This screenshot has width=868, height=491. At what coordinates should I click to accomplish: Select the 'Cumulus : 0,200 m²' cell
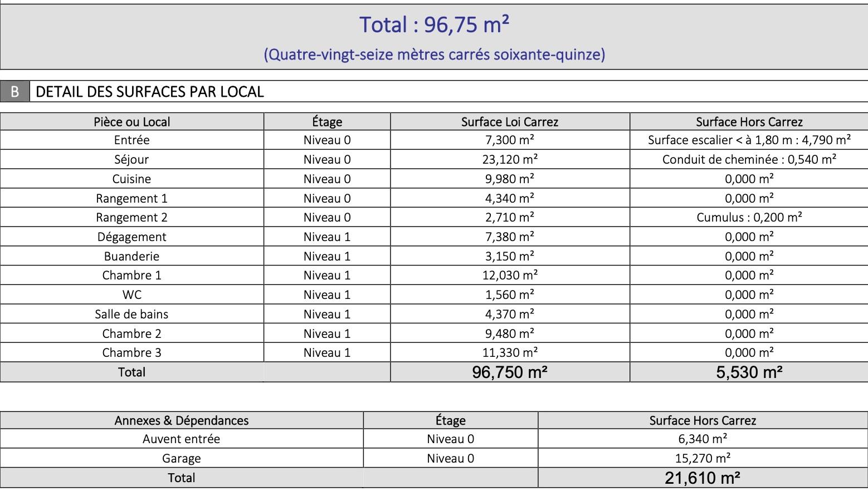click(749, 218)
